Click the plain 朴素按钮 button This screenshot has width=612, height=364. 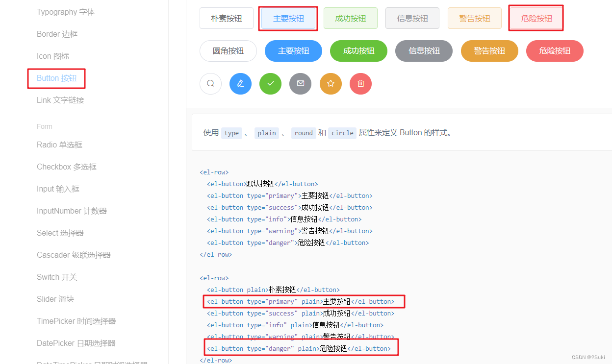tap(227, 18)
